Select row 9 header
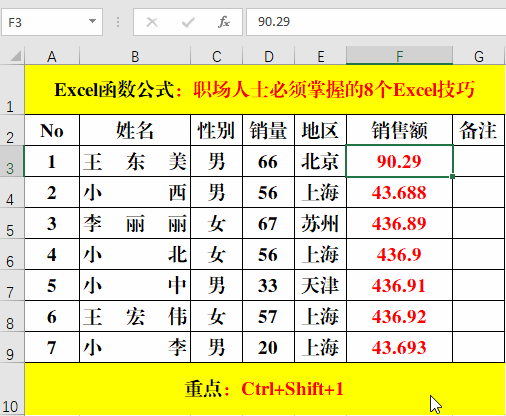 (12, 347)
